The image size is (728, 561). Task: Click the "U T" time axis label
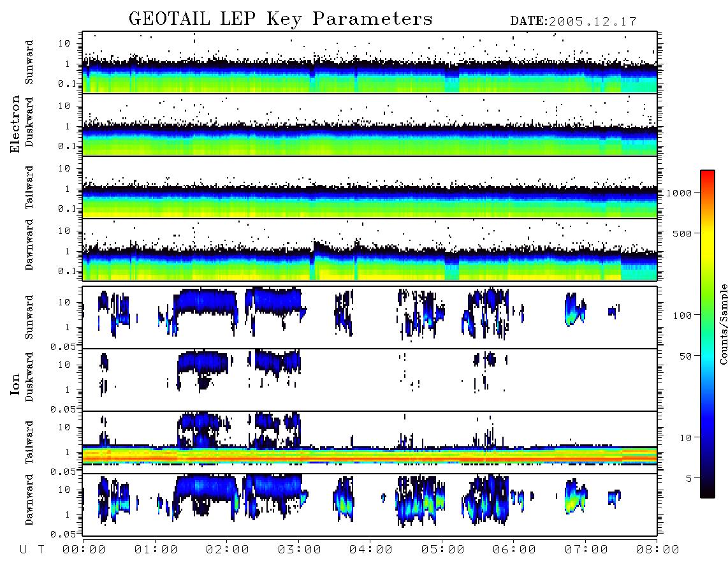pos(32,550)
